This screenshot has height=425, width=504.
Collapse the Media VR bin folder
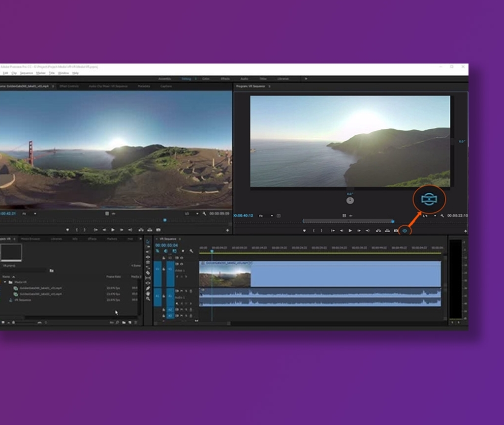point(4,282)
